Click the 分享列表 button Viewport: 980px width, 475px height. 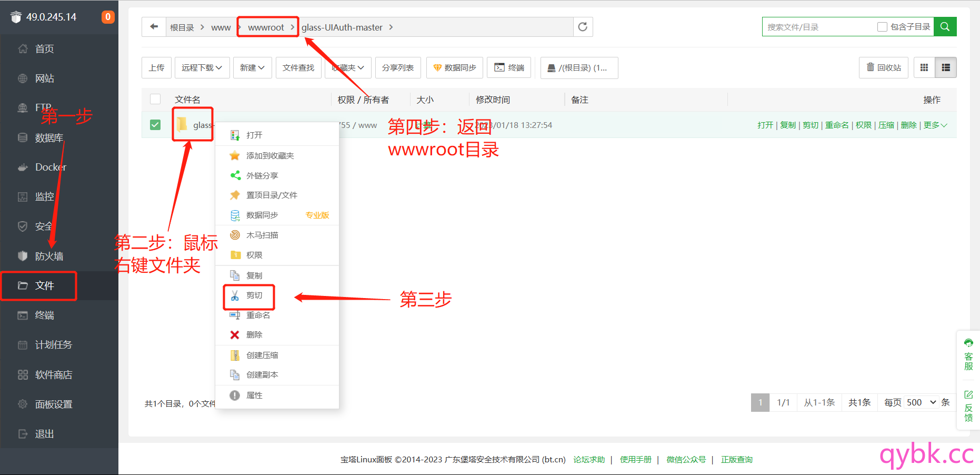(x=398, y=67)
